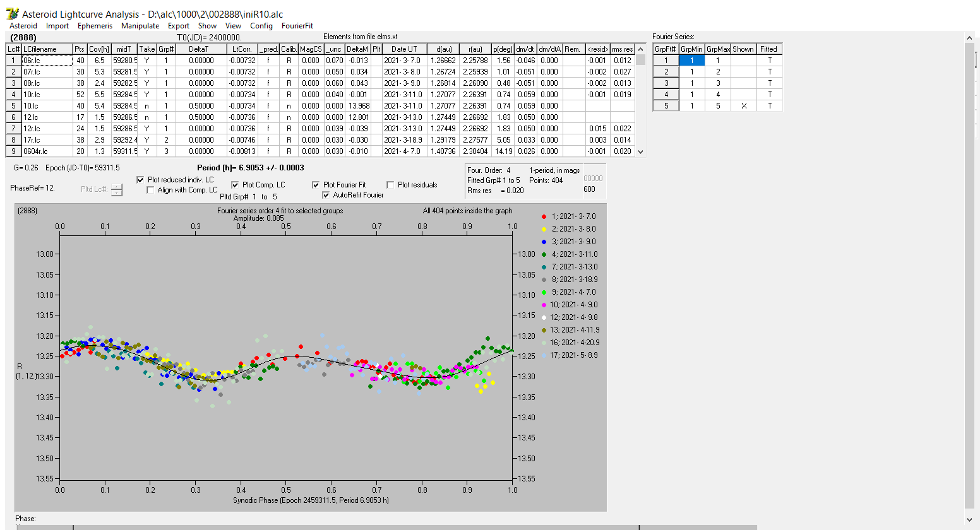Viewport: 980px width, 530px height.
Task: Click the Fitted header in Fourier Series
Action: coord(769,49)
